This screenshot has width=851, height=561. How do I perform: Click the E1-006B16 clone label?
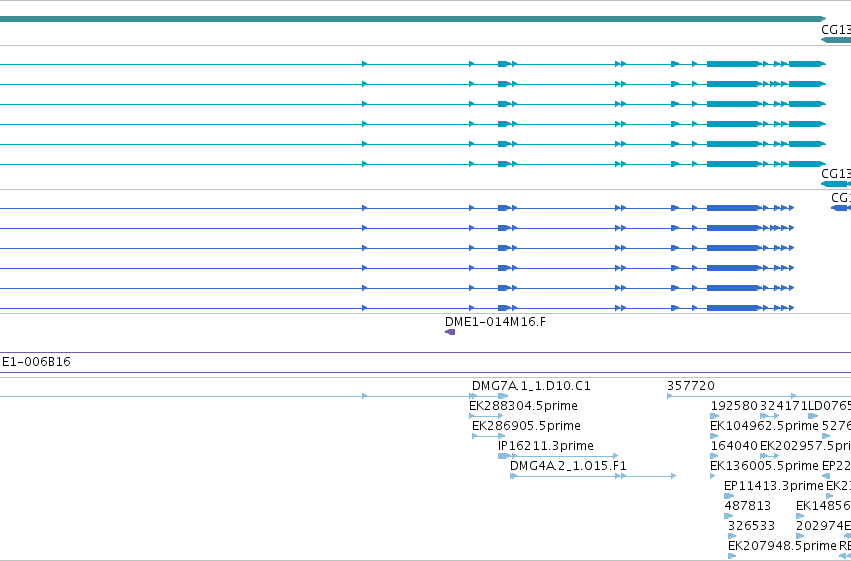click(x=36, y=362)
